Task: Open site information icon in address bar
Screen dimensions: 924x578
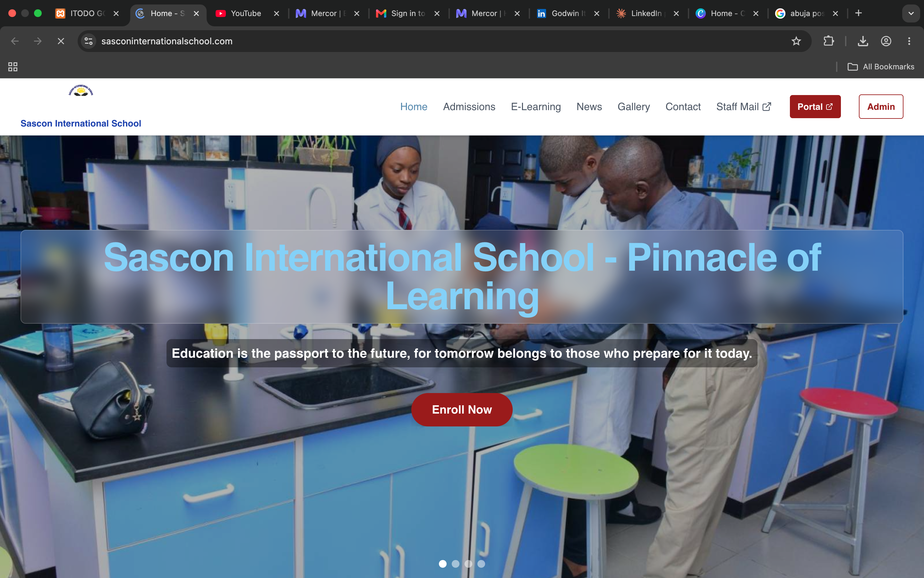Action: pyautogui.click(x=89, y=41)
